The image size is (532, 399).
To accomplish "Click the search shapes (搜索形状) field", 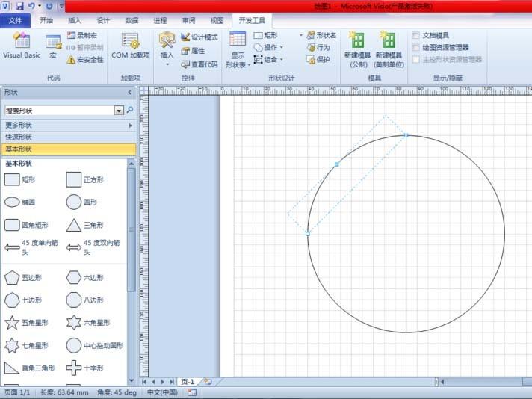I will [59, 111].
